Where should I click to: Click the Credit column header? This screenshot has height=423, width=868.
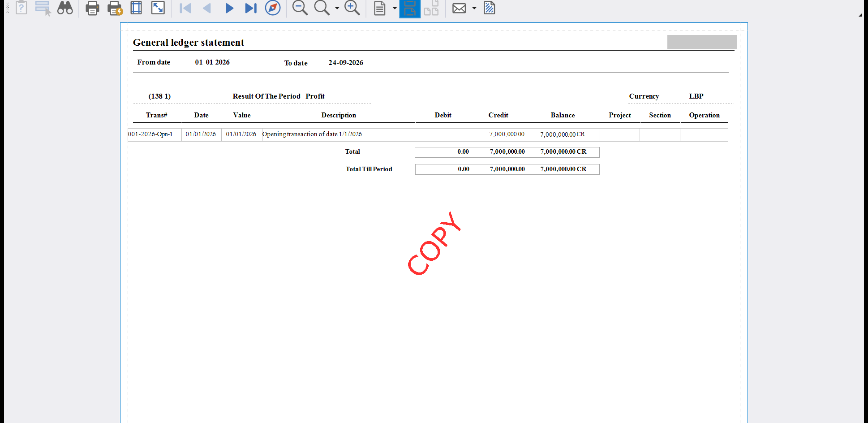[498, 115]
